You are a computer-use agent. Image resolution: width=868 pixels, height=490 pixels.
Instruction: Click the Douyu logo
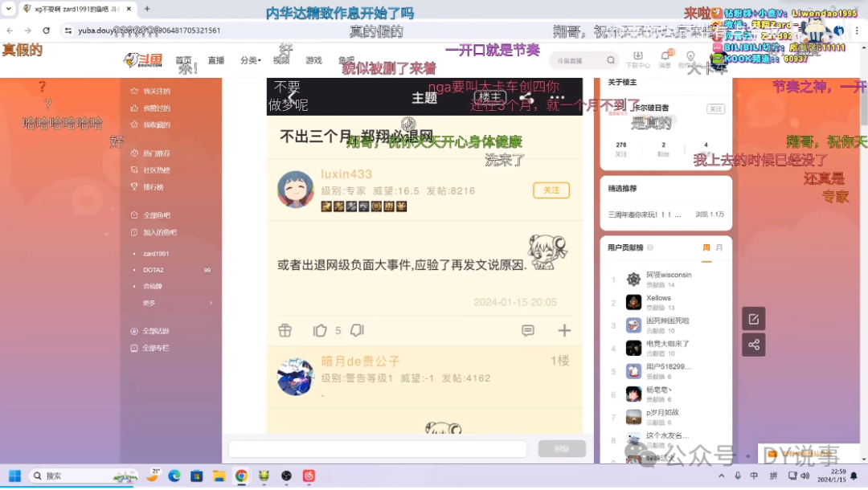click(143, 59)
